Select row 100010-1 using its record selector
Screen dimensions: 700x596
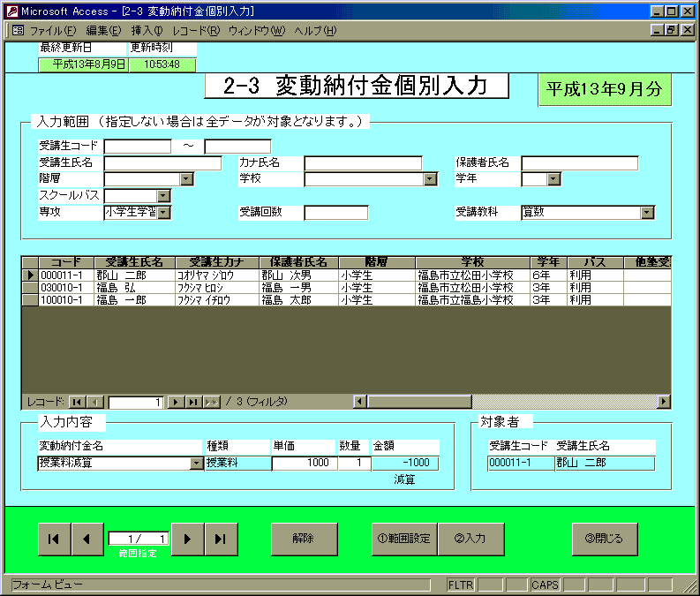(x=30, y=300)
